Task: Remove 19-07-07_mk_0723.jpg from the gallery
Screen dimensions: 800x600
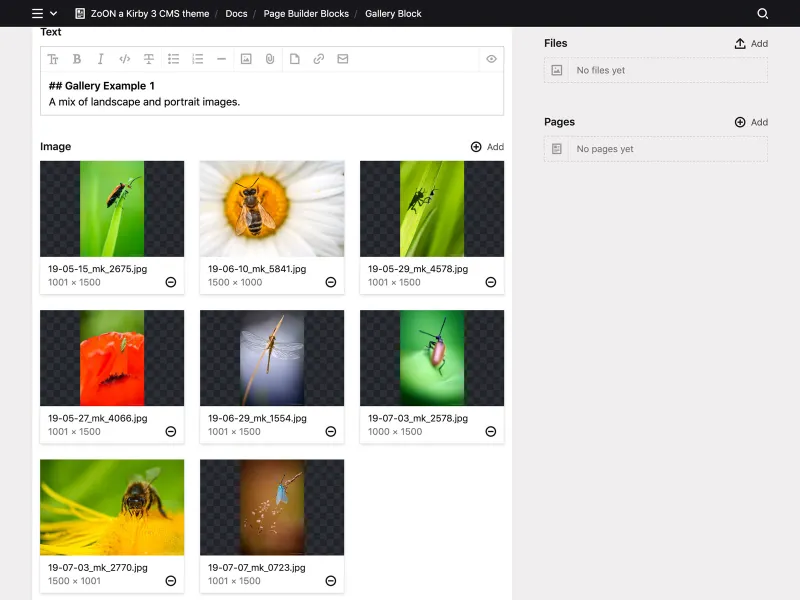Action: point(330,581)
